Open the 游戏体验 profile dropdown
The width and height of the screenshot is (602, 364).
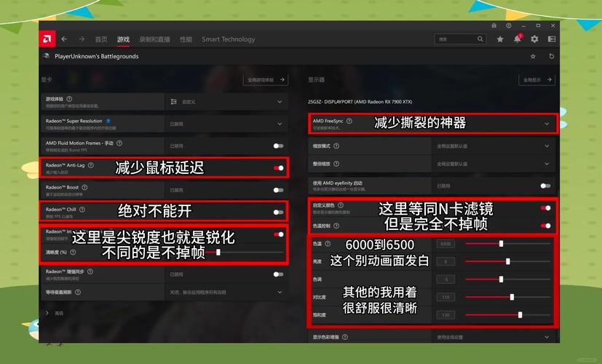tap(280, 102)
